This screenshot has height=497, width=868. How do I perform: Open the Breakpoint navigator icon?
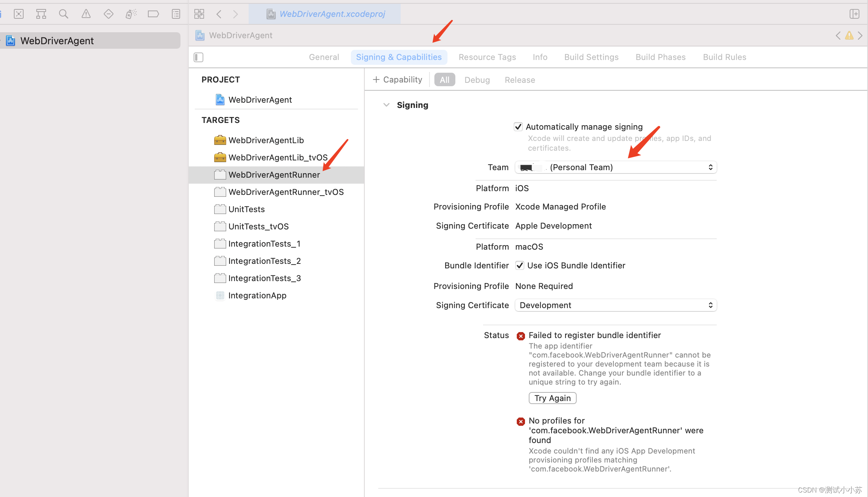click(x=153, y=14)
